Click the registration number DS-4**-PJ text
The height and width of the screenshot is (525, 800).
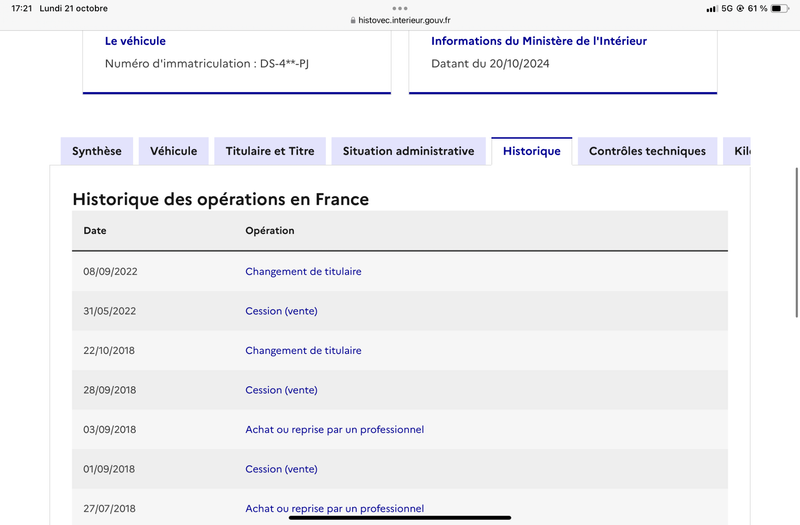coord(284,64)
